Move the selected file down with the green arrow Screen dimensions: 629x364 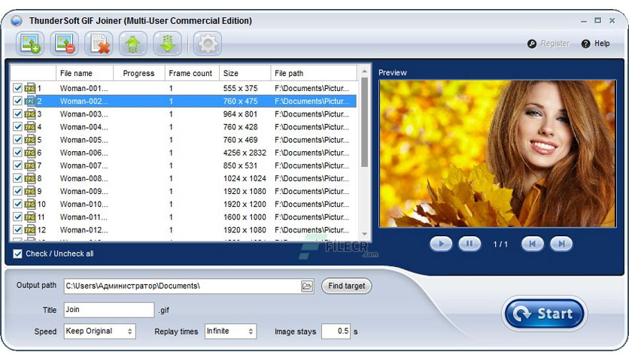pyautogui.click(x=167, y=44)
